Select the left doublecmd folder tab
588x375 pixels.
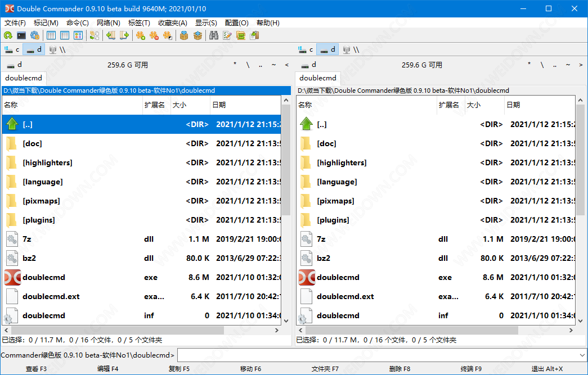pos(24,78)
